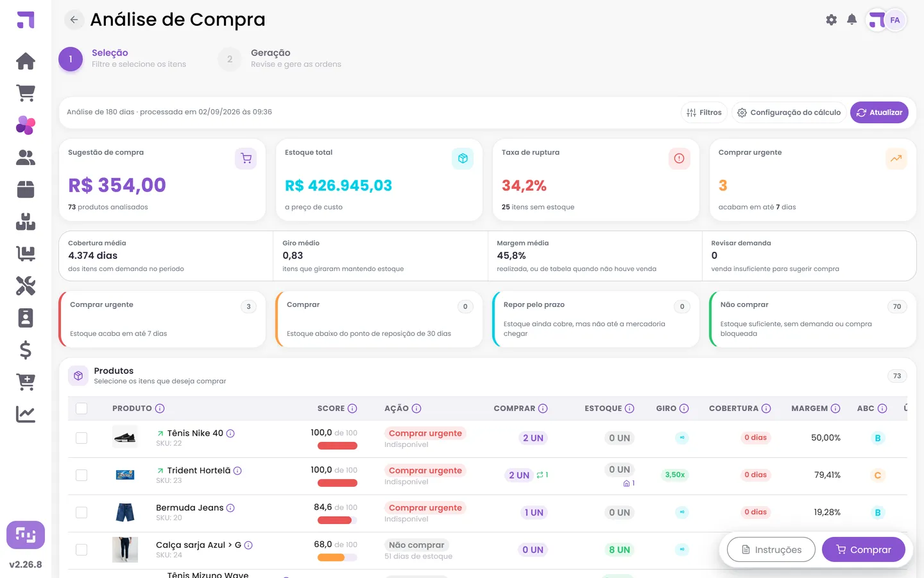The height and width of the screenshot is (578, 924).
Task: Click the info icon beside Tênis Nike 40
Action: pyautogui.click(x=230, y=433)
